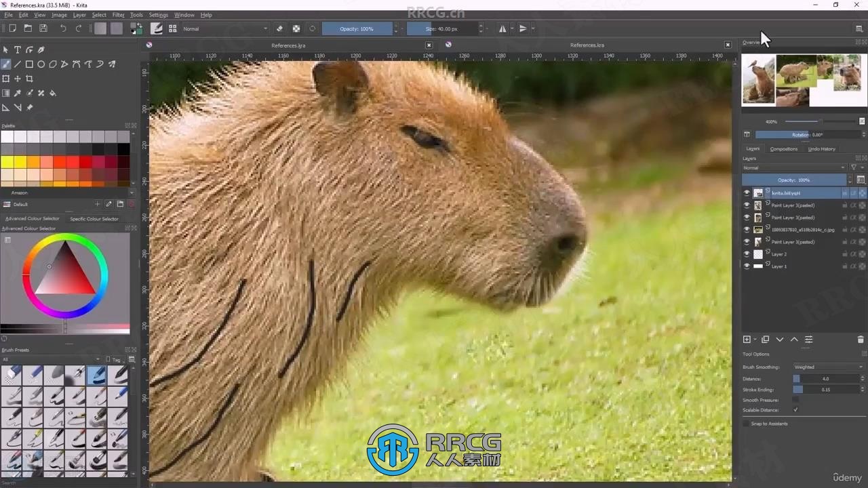Pick the yellow swatch in the palette
The image size is (868, 488).
coord(7,161)
